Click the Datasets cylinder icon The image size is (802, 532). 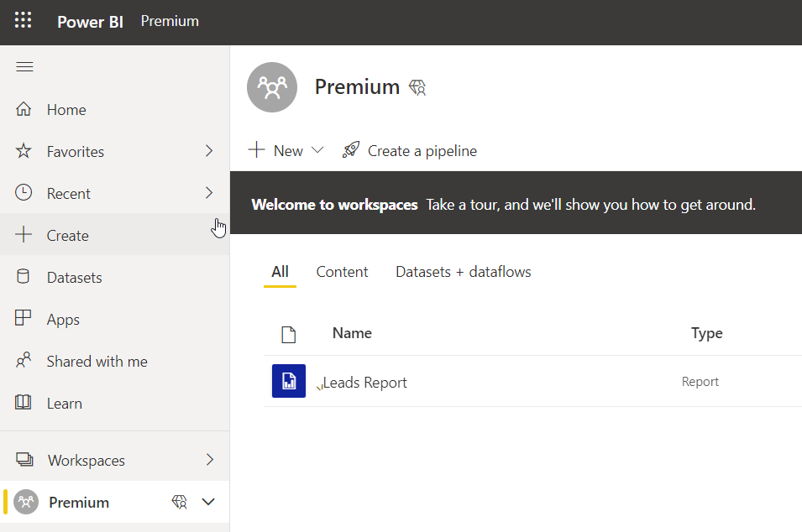pyautogui.click(x=23, y=276)
